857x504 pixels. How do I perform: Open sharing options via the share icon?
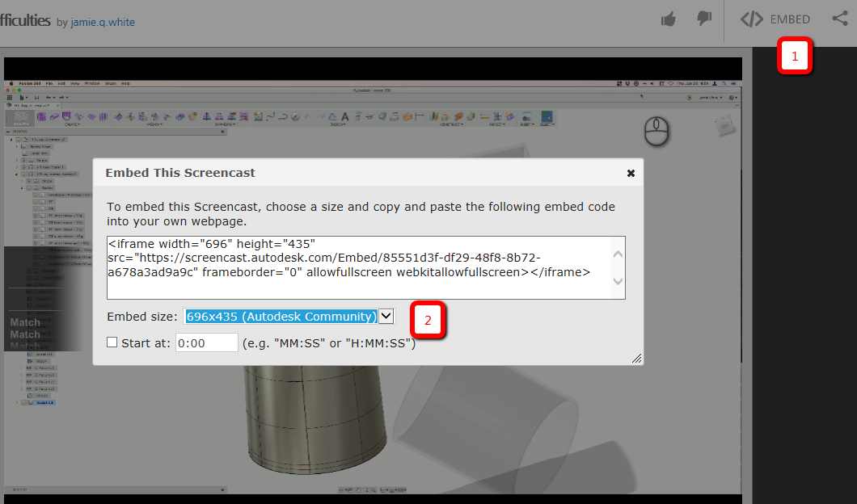(839, 19)
